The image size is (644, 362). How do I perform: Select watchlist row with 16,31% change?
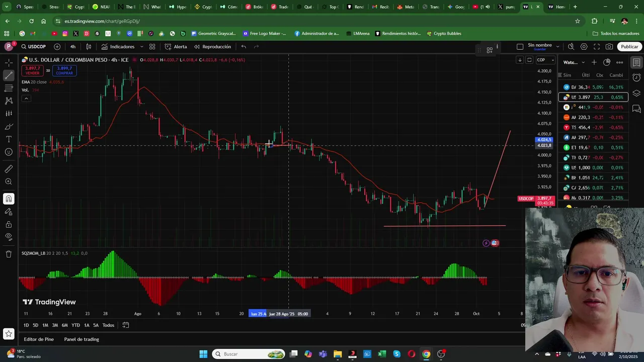pos(594,87)
